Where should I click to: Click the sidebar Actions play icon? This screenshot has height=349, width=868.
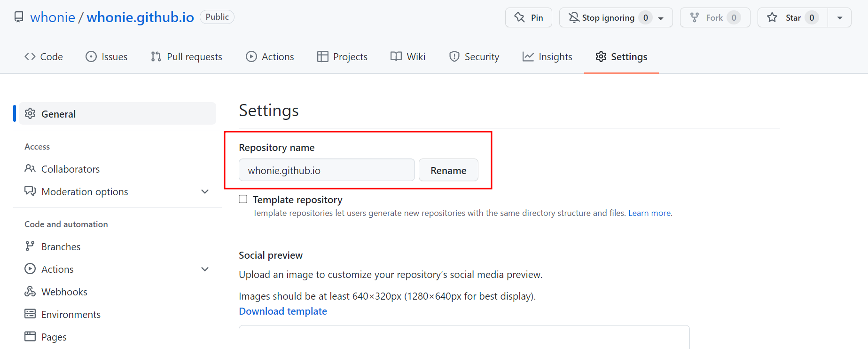[30, 269]
